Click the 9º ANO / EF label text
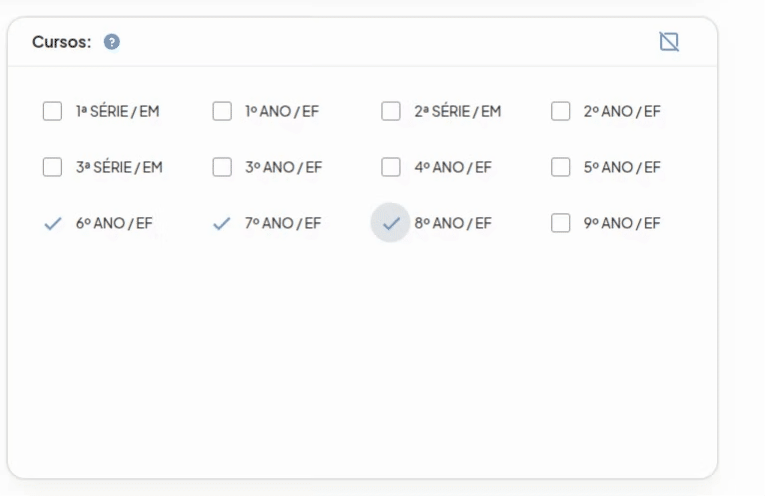 pos(622,223)
